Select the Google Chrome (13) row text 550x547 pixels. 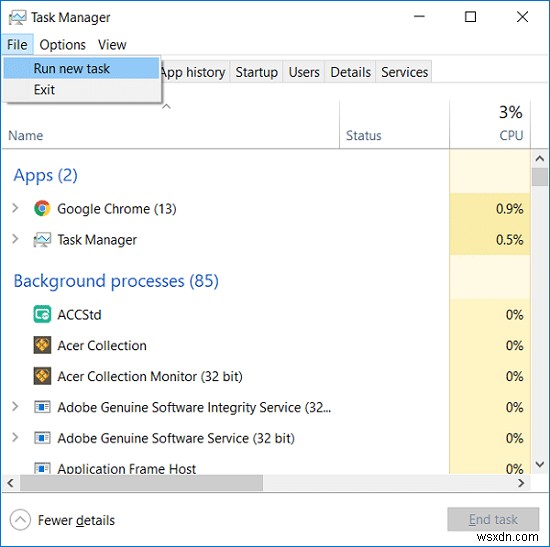pos(117,209)
